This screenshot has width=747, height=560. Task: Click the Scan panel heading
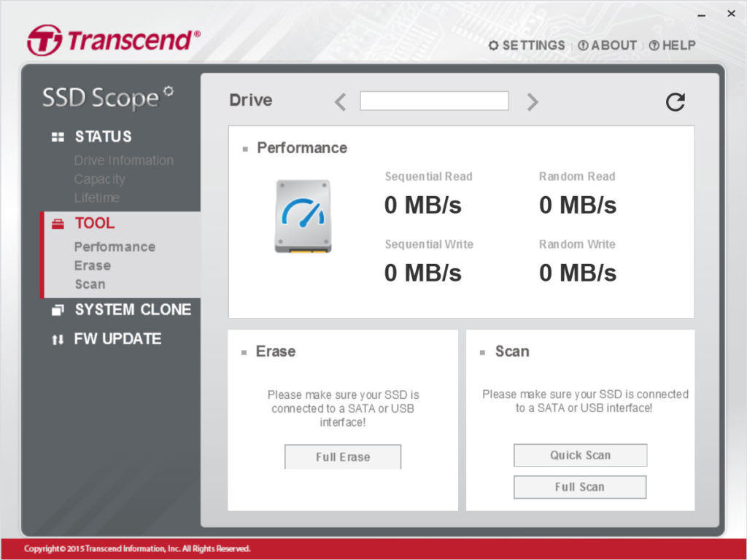(x=512, y=351)
